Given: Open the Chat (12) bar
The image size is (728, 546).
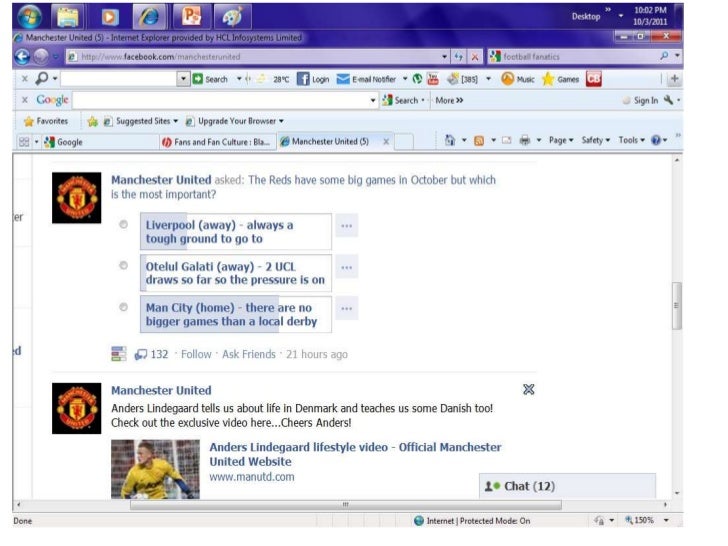Looking at the screenshot, I should point(567,486).
